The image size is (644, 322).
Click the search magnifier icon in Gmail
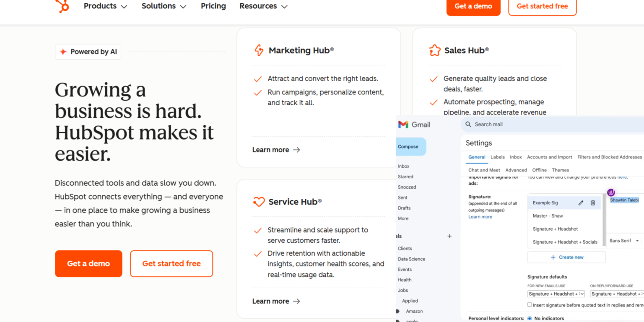coord(468,125)
